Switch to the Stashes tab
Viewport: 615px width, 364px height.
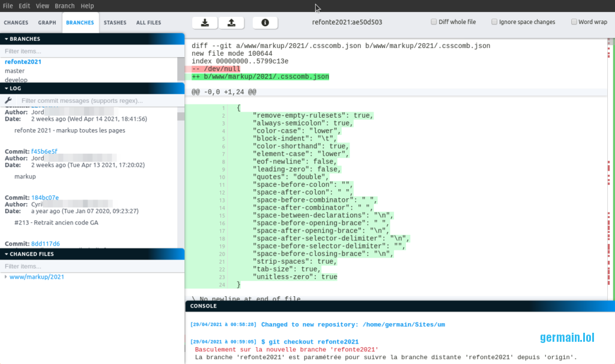coord(115,23)
